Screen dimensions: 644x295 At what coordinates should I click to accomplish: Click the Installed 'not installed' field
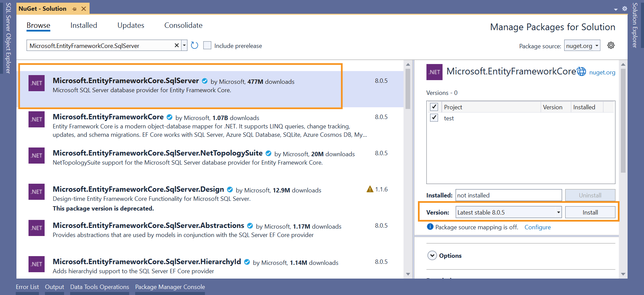(508, 195)
